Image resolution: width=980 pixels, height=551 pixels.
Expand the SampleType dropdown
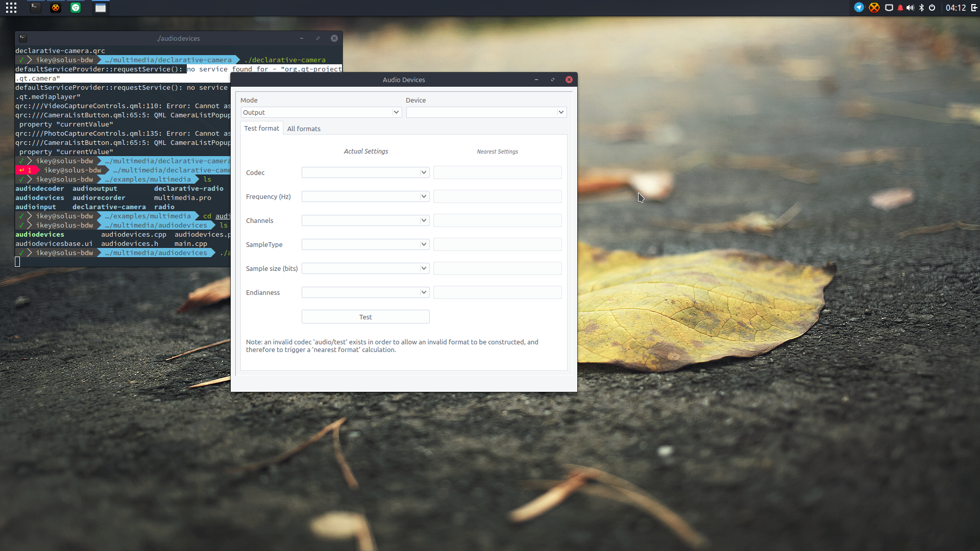point(365,244)
